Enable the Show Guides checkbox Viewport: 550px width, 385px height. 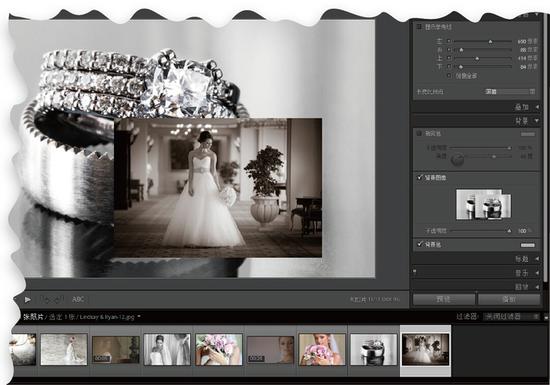(419, 27)
